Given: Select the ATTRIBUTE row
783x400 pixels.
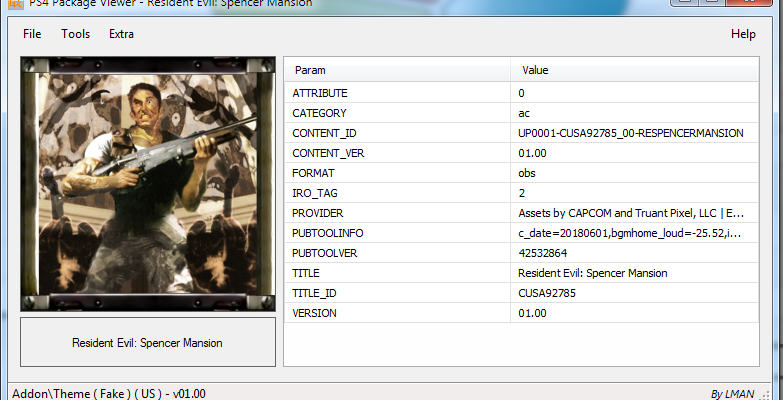Looking at the screenshot, I should coord(319,93).
